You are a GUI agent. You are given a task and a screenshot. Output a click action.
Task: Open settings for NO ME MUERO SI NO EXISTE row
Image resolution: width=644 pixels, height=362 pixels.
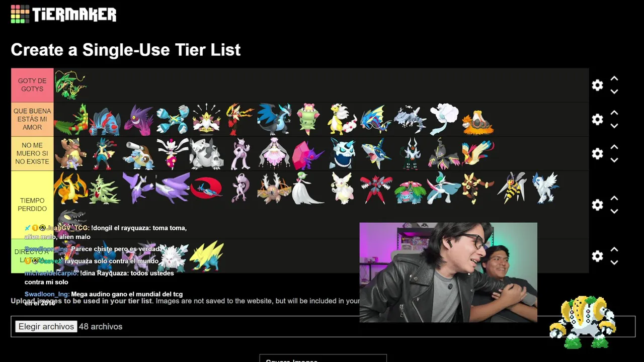coord(597,154)
